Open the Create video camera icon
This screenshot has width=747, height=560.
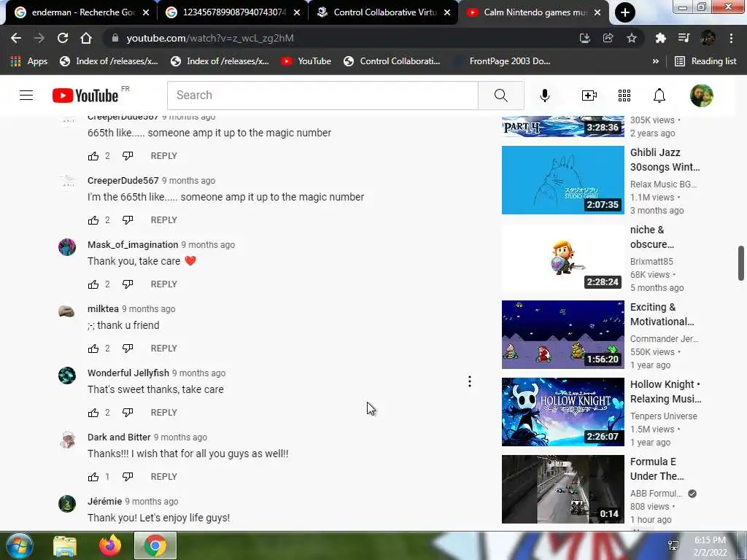click(x=589, y=96)
